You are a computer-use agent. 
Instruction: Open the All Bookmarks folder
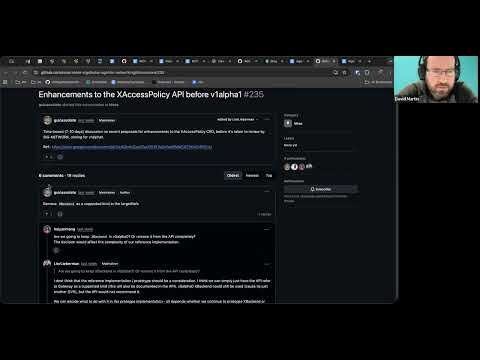pos(378,82)
